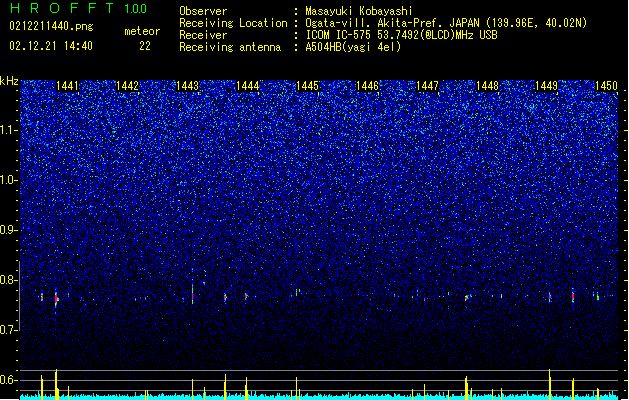
Task: Click the 1.1 kHz axis label
Action: pos(8,130)
